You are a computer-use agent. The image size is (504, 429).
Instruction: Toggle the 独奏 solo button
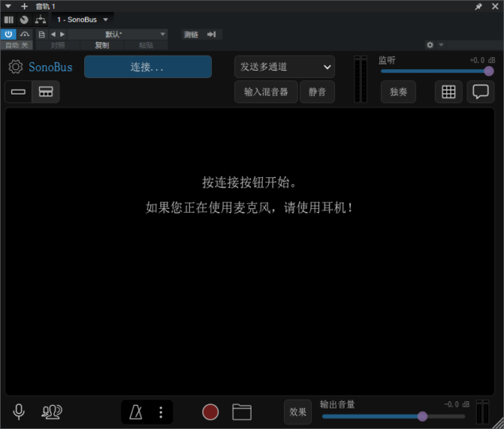398,91
